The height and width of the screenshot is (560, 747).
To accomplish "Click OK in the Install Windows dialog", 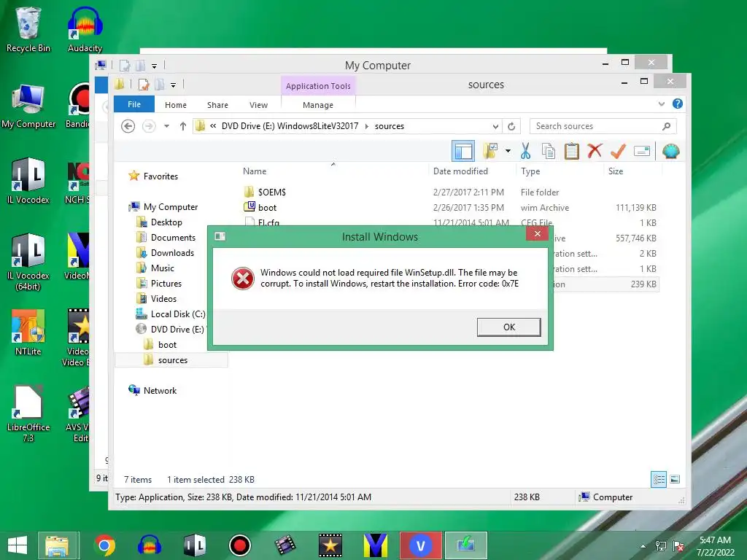I will [508, 327].
